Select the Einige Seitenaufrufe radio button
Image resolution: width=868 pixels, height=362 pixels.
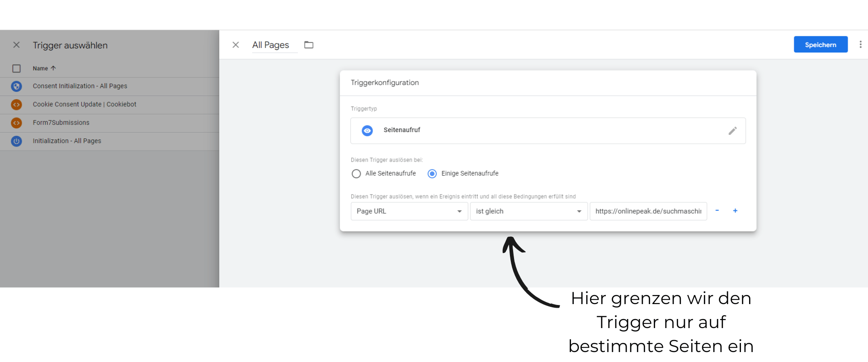pyautogui.click(x=432, y=174)
